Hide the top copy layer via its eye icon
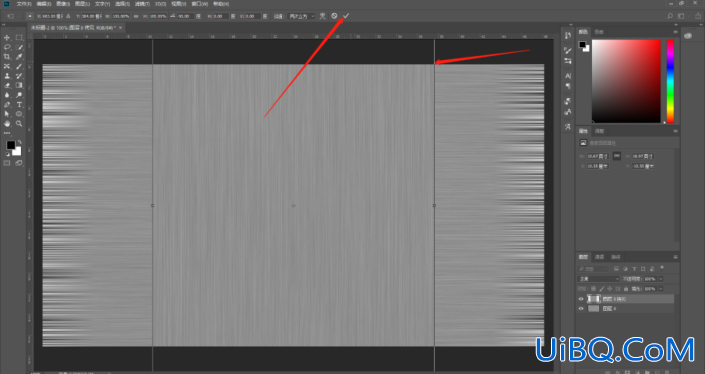This screenshot has height=374, width=705. (x=581, y=299)
